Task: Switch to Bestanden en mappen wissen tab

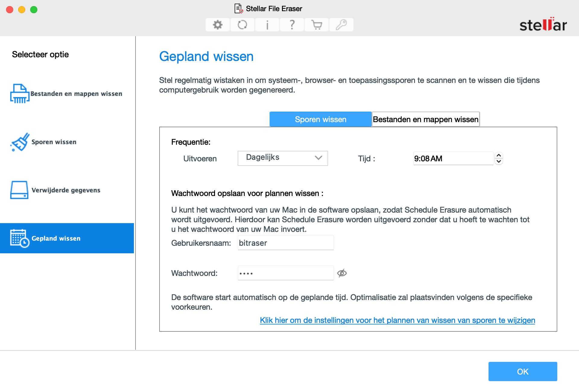Action: point(426,119)
